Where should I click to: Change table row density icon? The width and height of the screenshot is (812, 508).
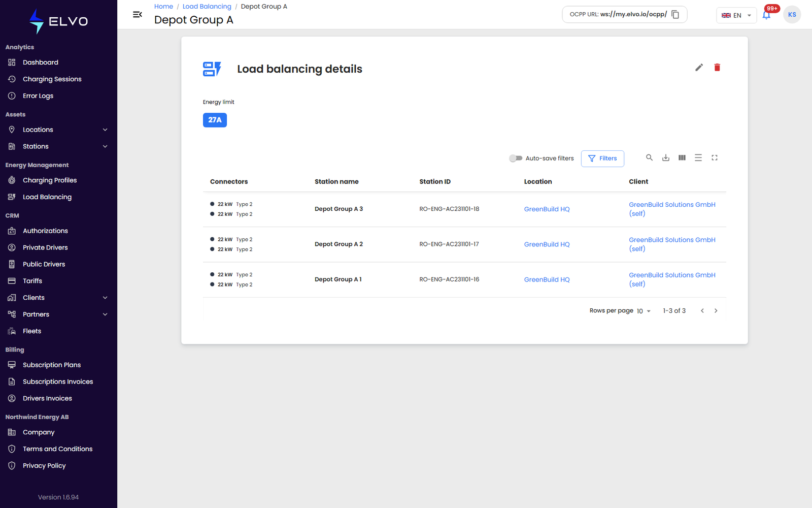click(698, 158)
